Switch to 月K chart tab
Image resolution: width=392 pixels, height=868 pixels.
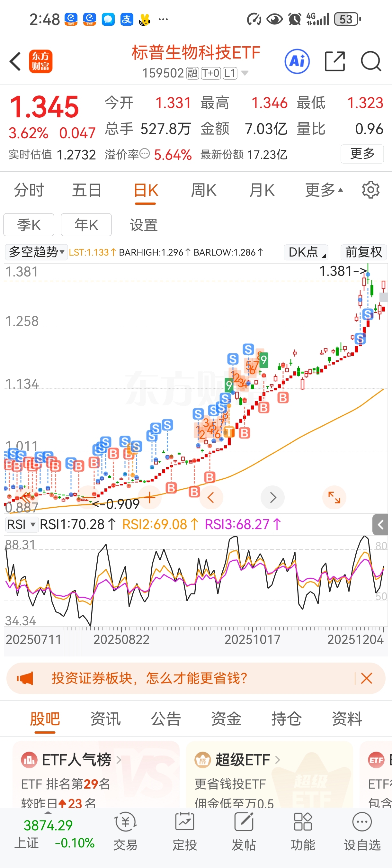coord(262,190)
